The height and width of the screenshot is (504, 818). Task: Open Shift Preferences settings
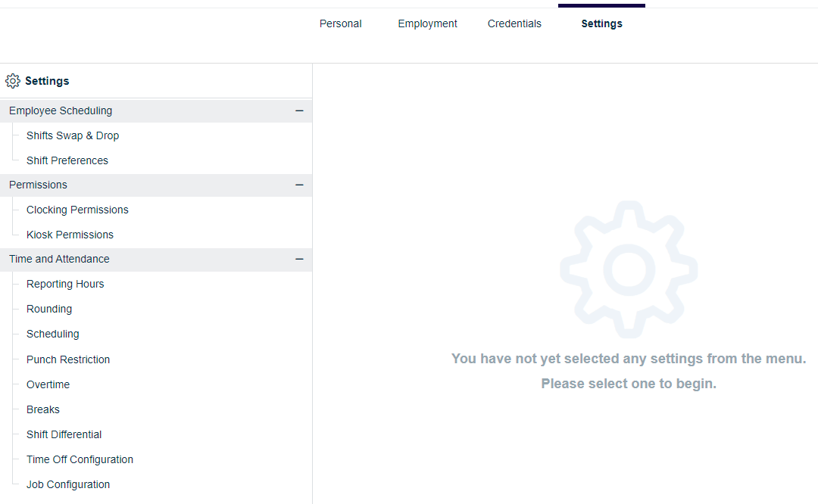coord(67,160)
